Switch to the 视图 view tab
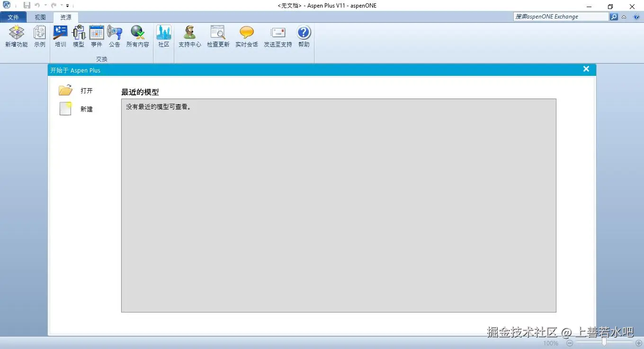 (40, 17)
